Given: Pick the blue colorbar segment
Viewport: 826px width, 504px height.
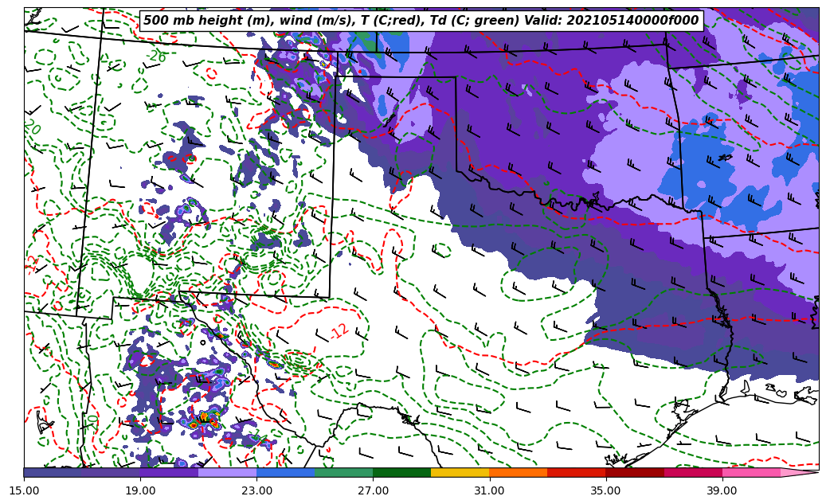Looking at the screenshot, I should coord(285,472).
